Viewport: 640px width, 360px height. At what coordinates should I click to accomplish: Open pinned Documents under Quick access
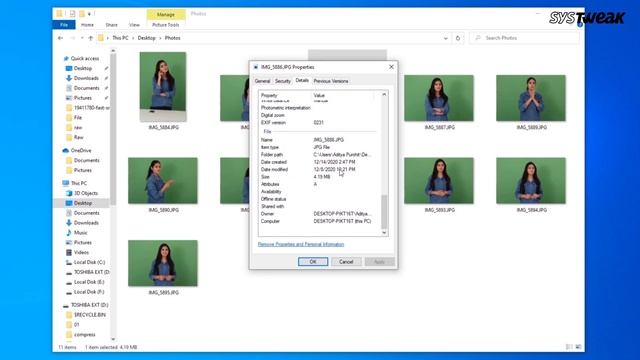click(x=86, y=88)
